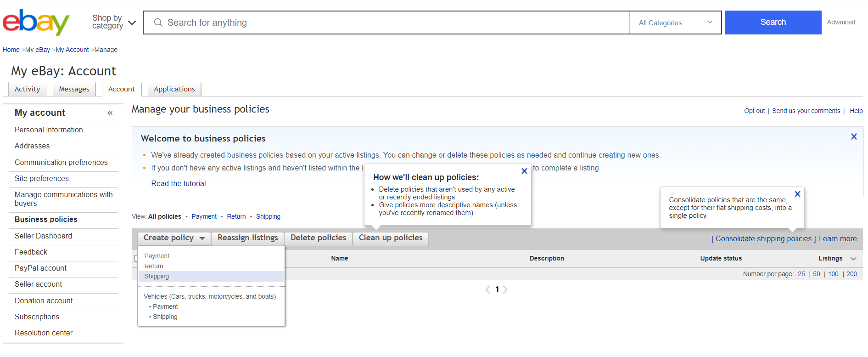Image resolution: width=868 pixels, height=357 pixels.
Task: Open the Consolidate shipping policies link
Action: (x=764, y=239)
